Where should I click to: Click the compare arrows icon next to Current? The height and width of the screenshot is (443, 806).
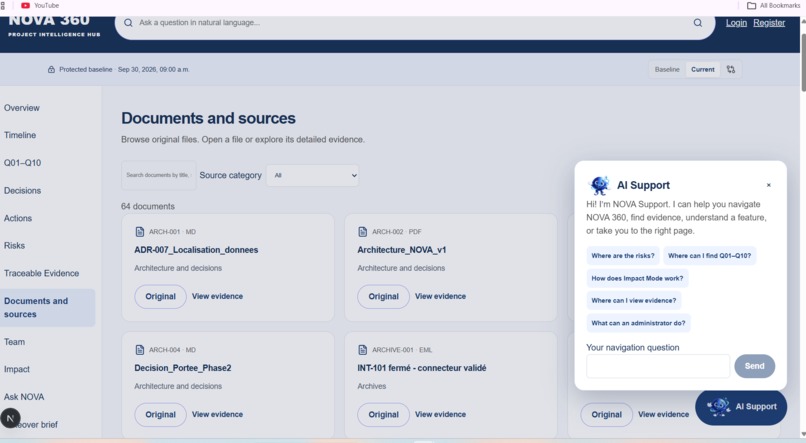[x=731, y=69]
